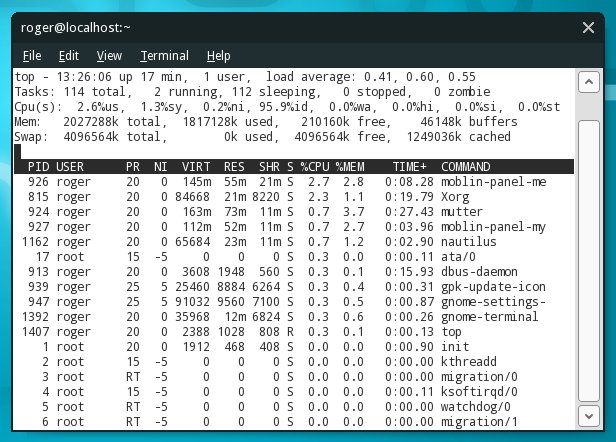Click the ksoftirqd/0 process name
616x442 pixels.
click(479, 392)
